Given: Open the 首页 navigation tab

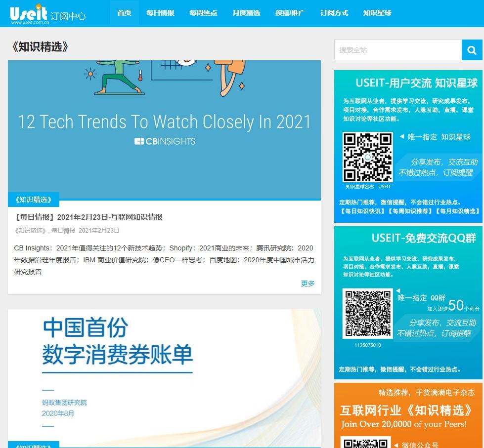Looking at the screenshot, I should coord(124,13).
